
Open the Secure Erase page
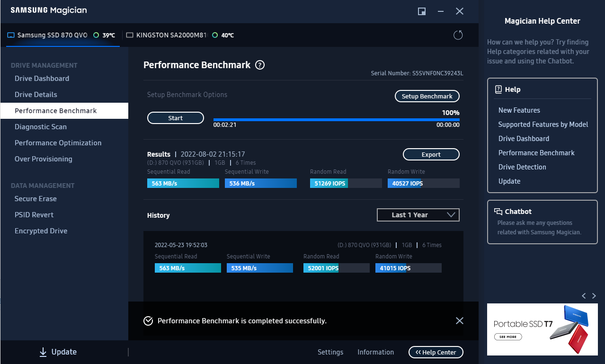(36, 199)
